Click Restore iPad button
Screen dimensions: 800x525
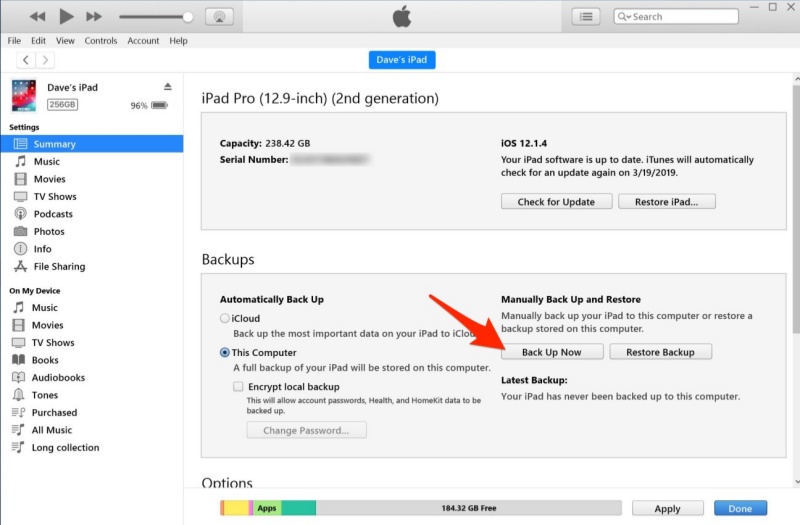[x=666, y=202]
